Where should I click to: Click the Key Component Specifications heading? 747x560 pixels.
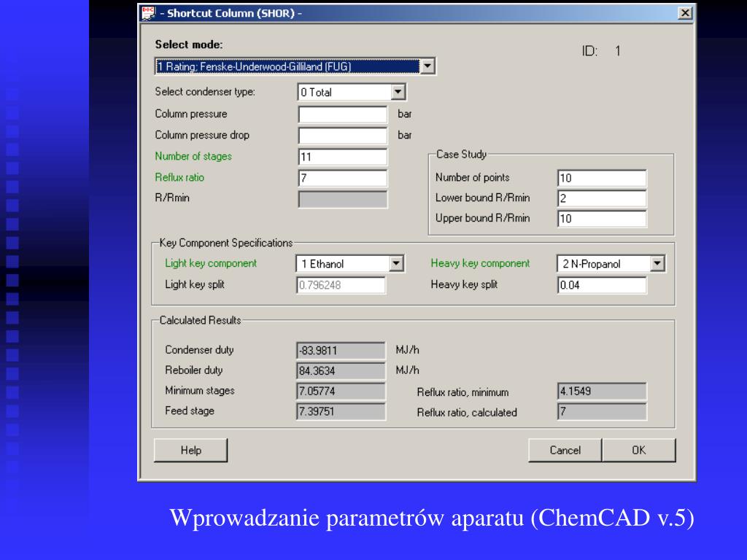point(226,243)
